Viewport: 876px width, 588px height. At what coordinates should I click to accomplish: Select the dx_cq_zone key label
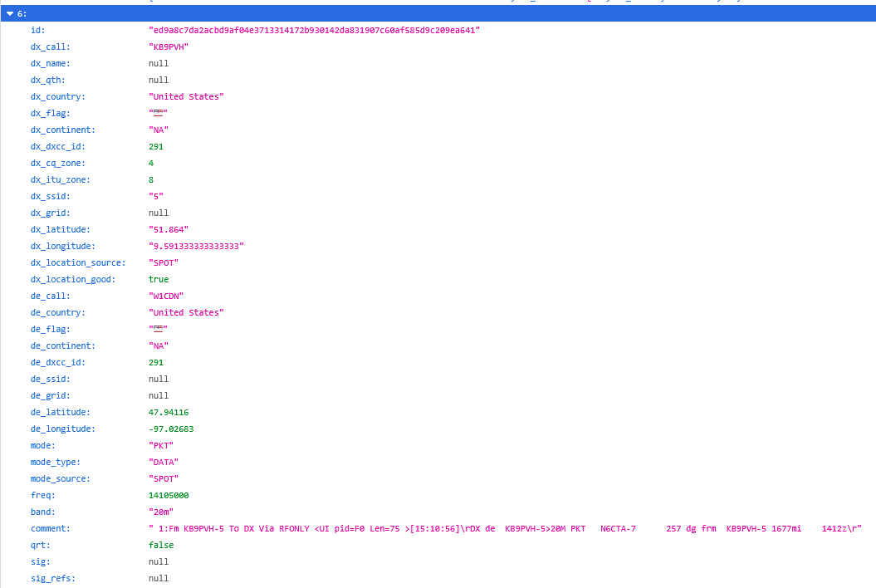coord(57,164)
